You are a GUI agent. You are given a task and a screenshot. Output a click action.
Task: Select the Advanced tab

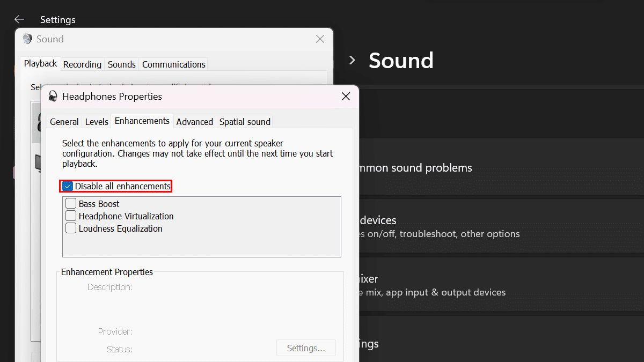[x=194, y=122]
